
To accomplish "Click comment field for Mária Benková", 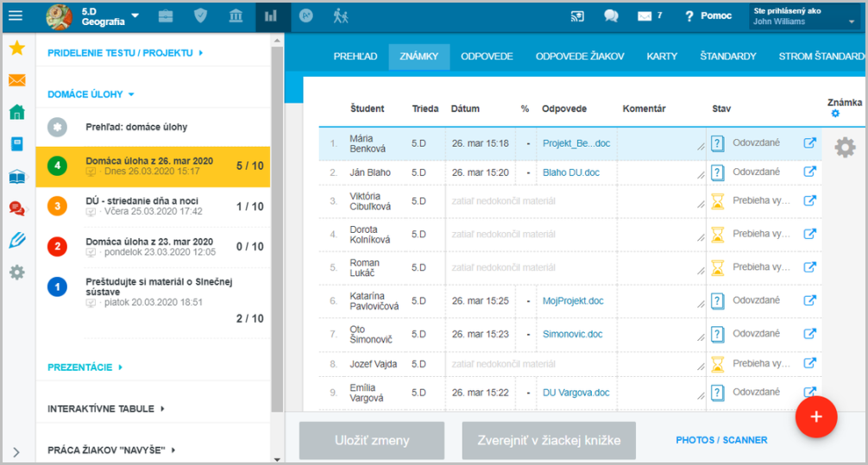I will pos(662,143).
